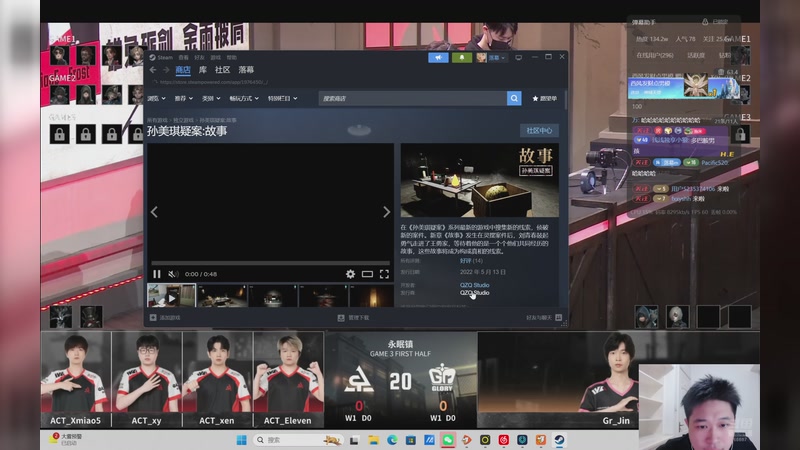Click the taskbar search box
800x450 pixels.
[x=298, y=440]
